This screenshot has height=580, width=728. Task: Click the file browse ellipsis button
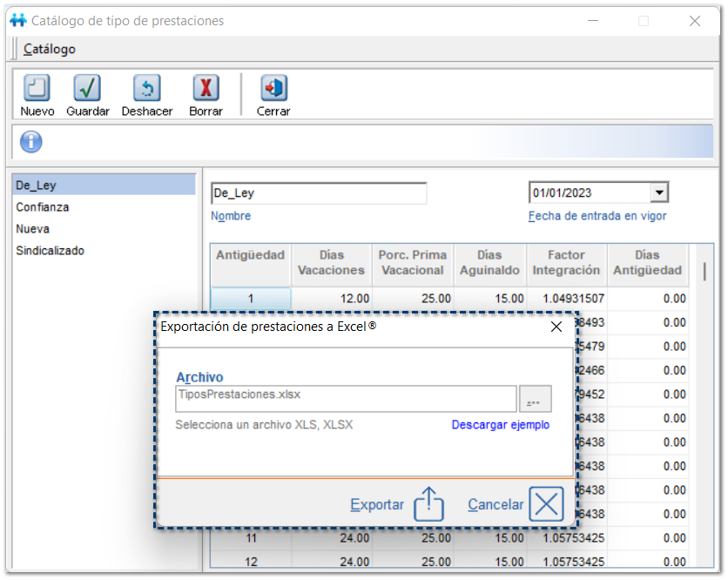pos(535,400)
